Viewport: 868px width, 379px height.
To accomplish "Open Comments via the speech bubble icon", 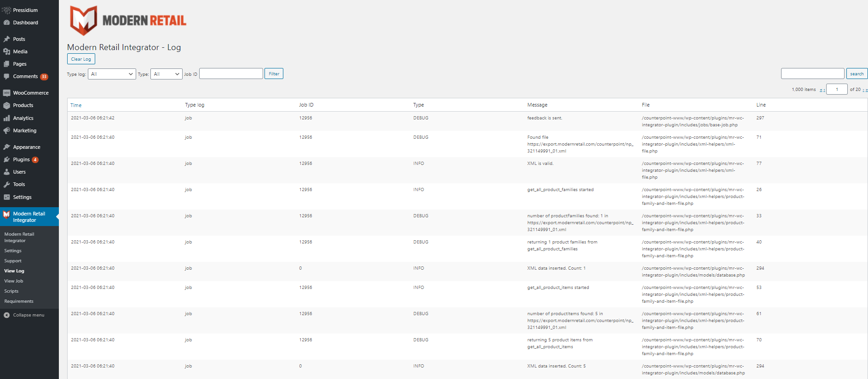I will (6, 76).
